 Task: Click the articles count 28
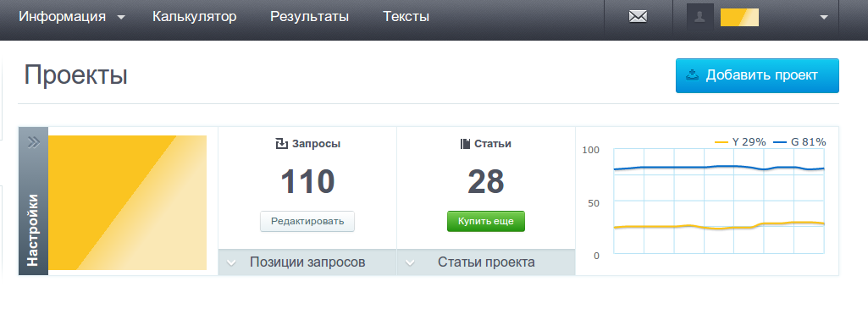pos(486,181)
